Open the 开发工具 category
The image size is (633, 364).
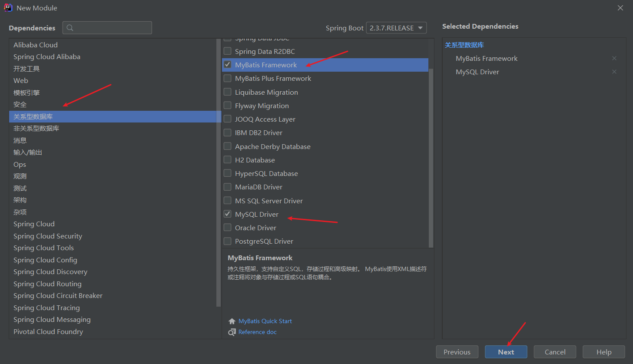113,69
